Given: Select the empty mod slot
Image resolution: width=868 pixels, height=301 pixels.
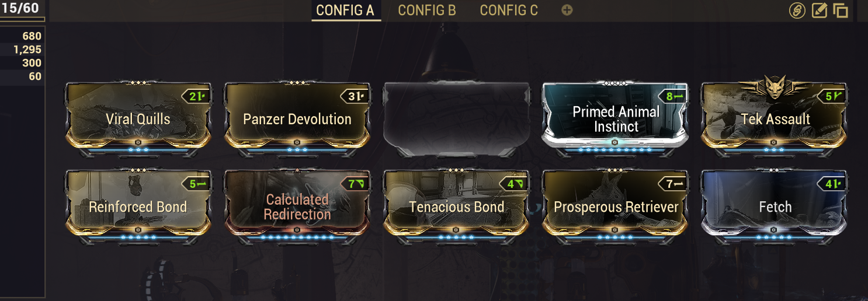Looking at the screenshot, I should (456, 119).
